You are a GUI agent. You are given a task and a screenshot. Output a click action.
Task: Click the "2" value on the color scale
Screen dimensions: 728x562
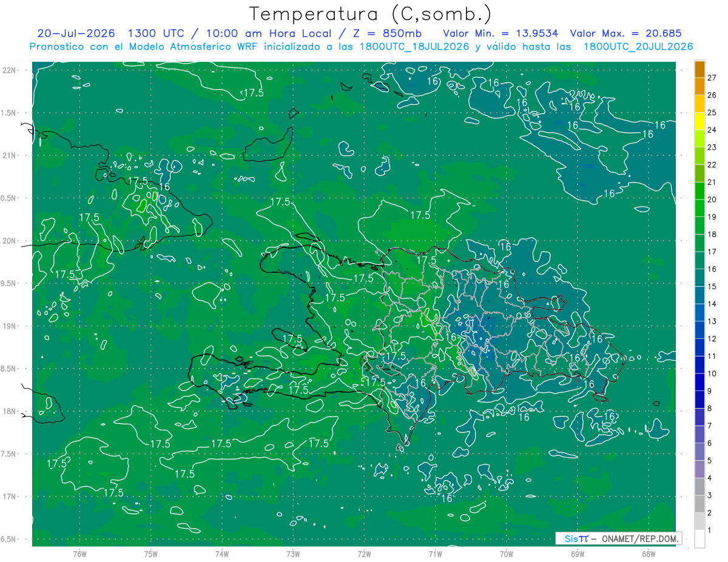click(x=710, y=513)
